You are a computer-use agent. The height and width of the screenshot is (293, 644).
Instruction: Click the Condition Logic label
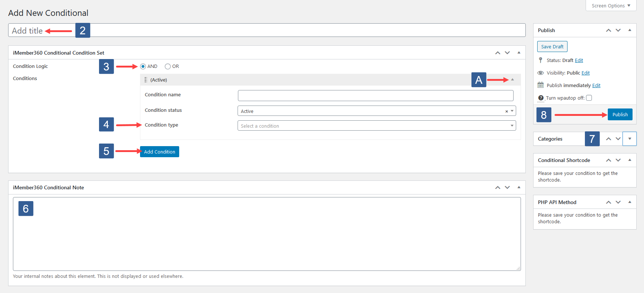tap(30, 66)
